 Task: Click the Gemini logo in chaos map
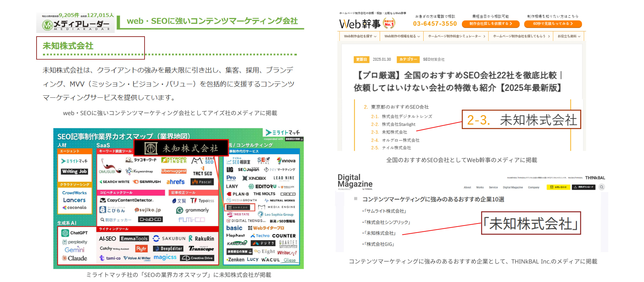coord(74,249)
